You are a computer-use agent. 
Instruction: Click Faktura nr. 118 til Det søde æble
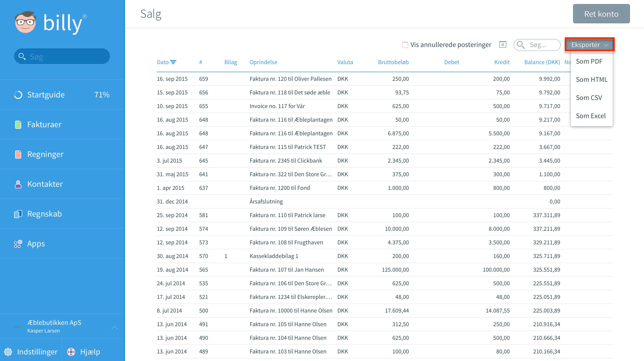(290, 92)
